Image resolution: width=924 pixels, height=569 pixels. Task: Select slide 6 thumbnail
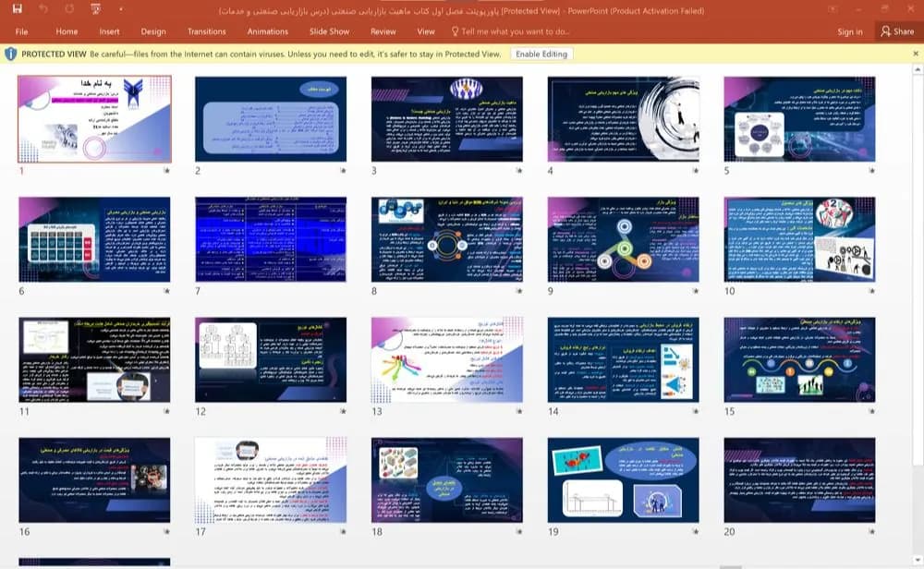94,239
